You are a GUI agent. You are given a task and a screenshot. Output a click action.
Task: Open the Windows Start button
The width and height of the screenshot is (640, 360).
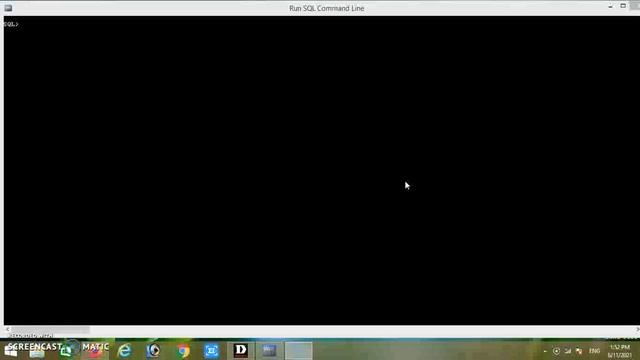(x=11, y=351)
